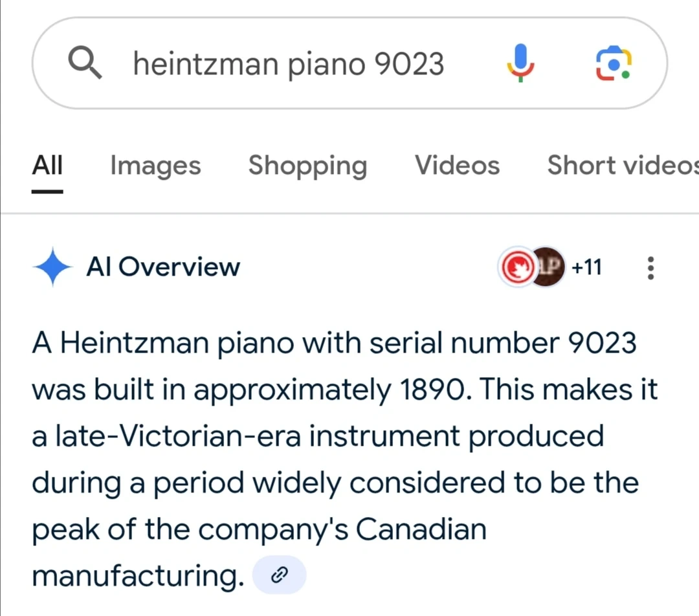Open AI Overview three-dot options menu
This screenshot has height=616, width=699.
[x=650, y=267]
